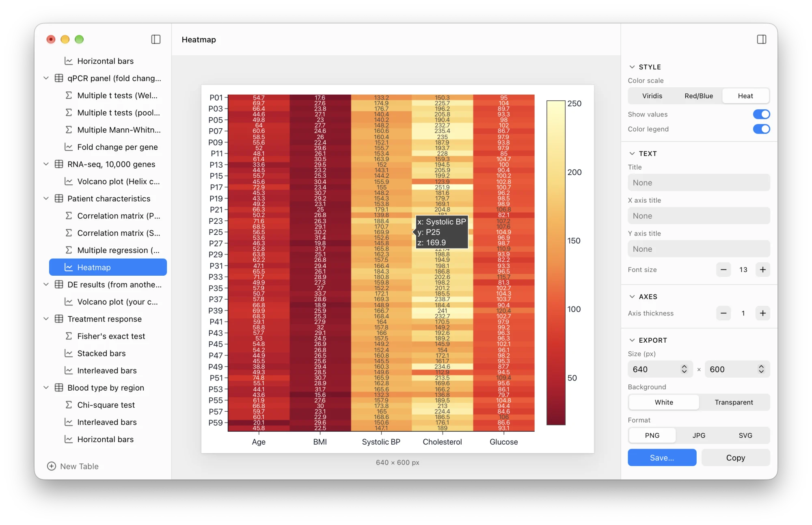Click the Copy button
Viewport: 812px width, 525px height.
pos(735,458)
